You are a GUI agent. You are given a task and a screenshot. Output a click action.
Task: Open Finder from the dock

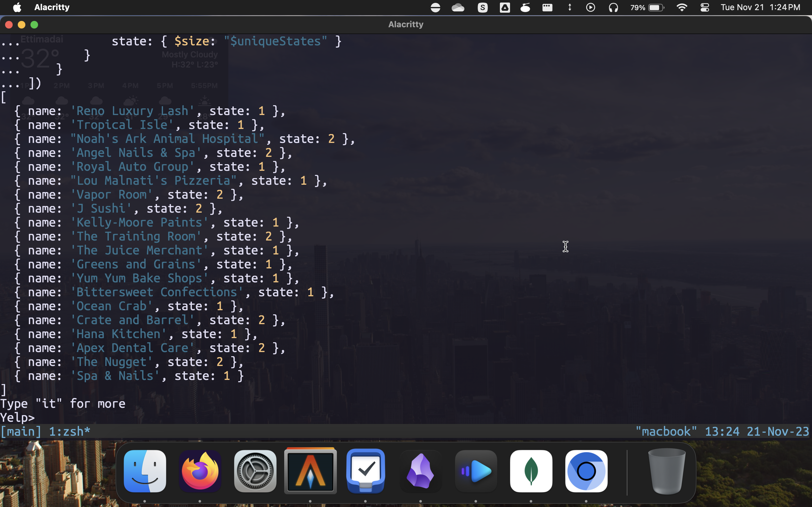tap(145, 471)
